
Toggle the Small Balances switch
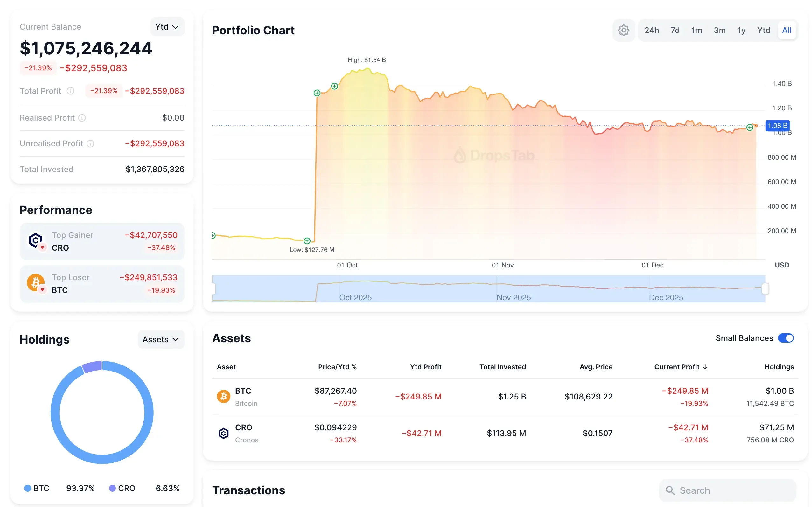[786, 338]
